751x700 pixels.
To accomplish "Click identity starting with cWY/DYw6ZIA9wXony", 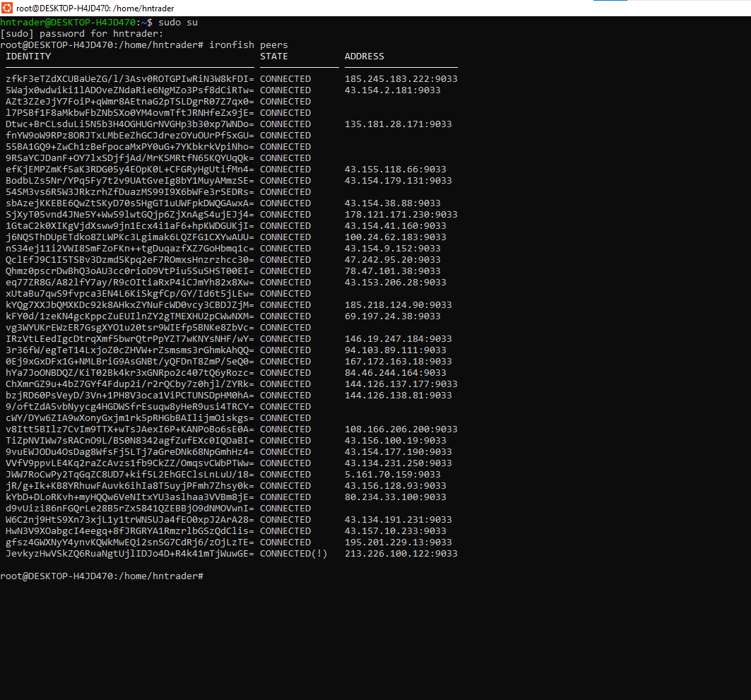I will pos(130,418).
